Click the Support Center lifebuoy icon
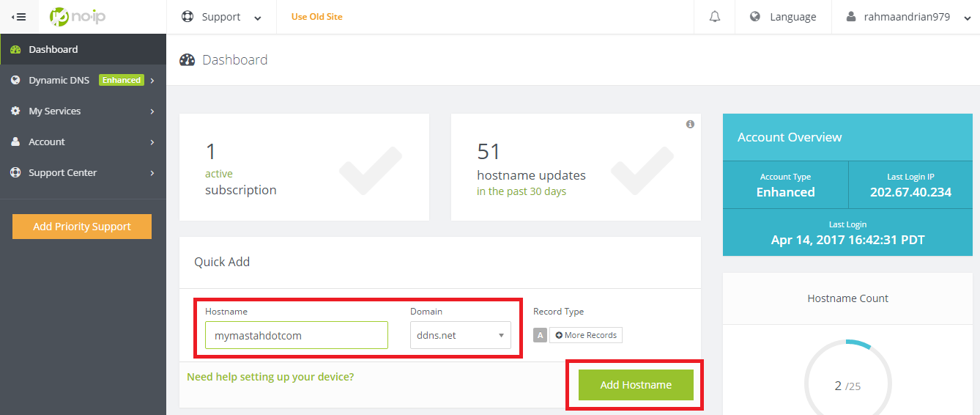This screenshot has height=415, width=980. pyautogui.click(x=15, y=173)
